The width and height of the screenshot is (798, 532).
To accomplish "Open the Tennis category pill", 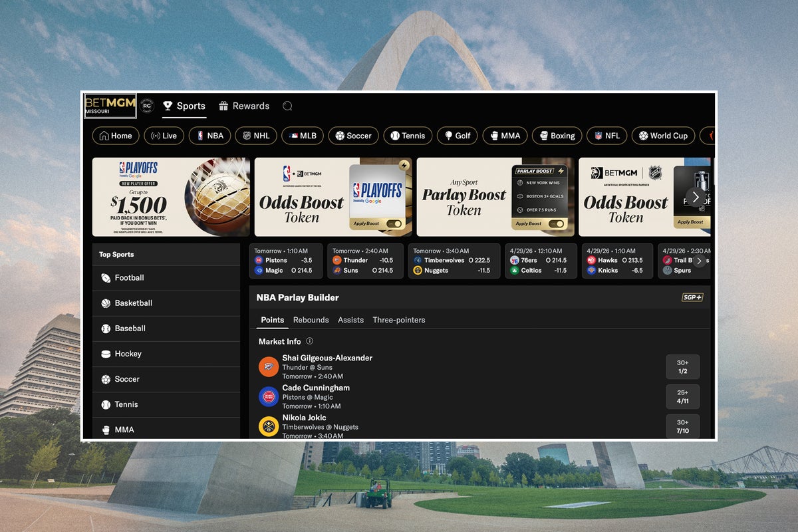I will [x=408, y=136].
